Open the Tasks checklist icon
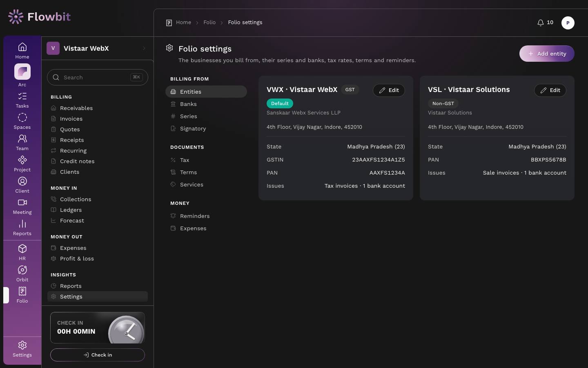588x368 pixels. coord(22,100)
